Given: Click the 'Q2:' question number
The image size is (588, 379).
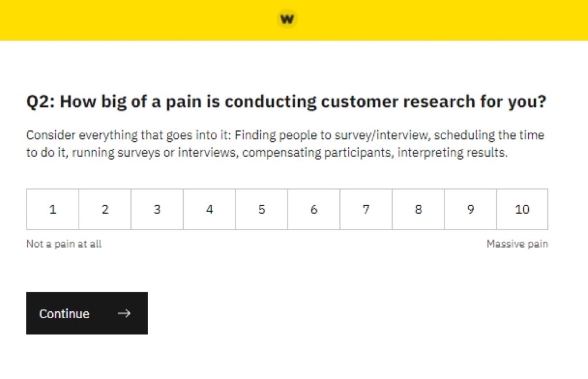Looking at the screenshot, I should (40, 102).
